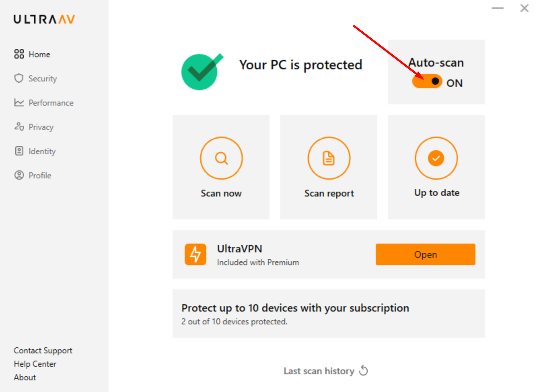Open the Privacy section
The width and height of the screenshot is (541, 392).
pyautogui.click(x=41, y=127)
